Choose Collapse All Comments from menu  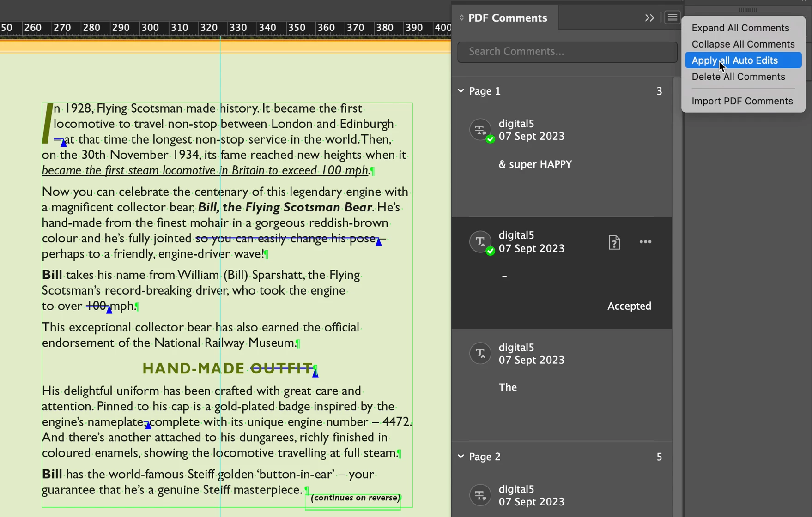click(x=743, y=44)
